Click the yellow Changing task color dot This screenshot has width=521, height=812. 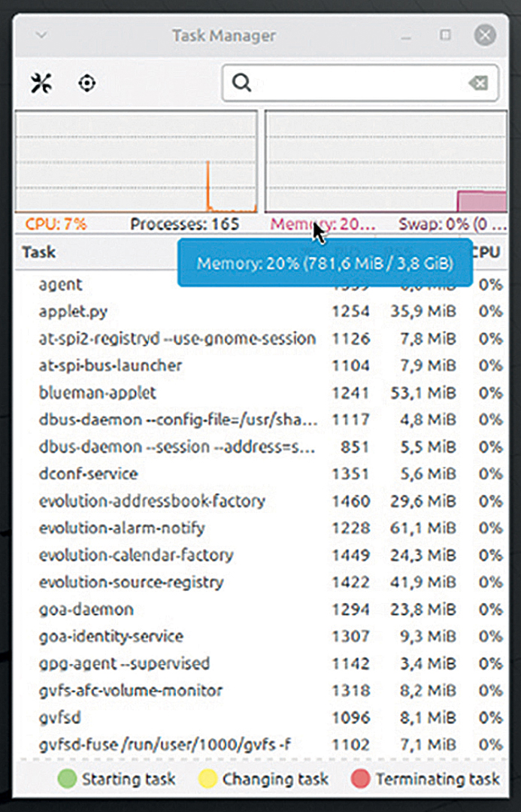click(x=208, y=778)
